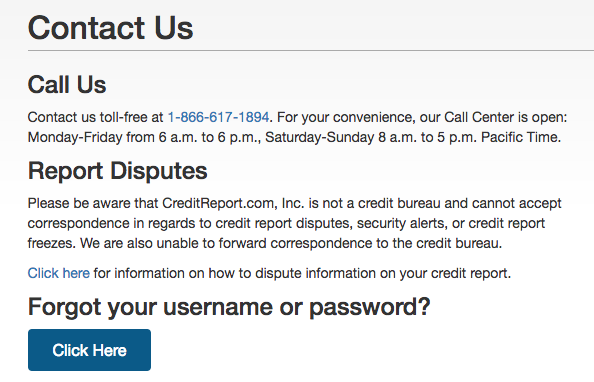
Task: Open the blue "Click here" dispute link
Action: (x=59, y=273)
